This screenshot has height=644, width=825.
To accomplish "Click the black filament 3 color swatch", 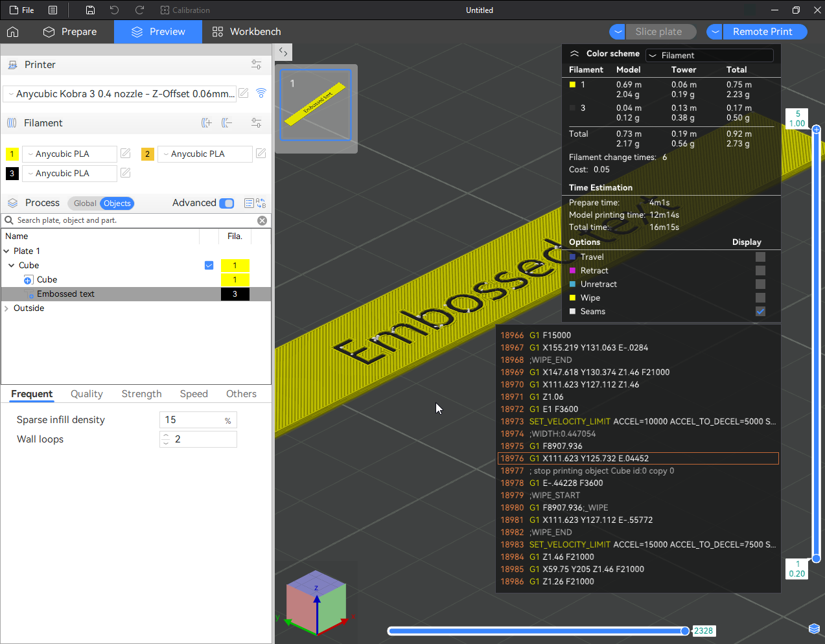I will [12, 174].
